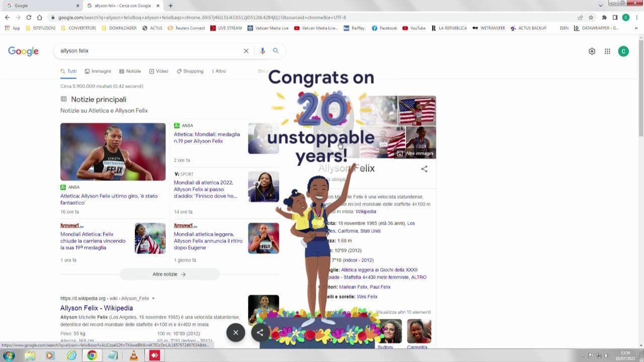Open VLC from the taskbar
644x362 pixels.
[133, 355]
